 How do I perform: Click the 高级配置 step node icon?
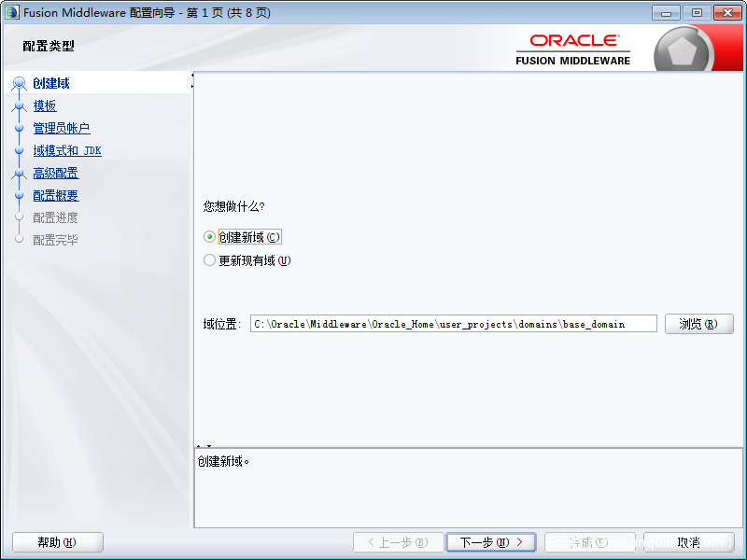pos(19,173)
